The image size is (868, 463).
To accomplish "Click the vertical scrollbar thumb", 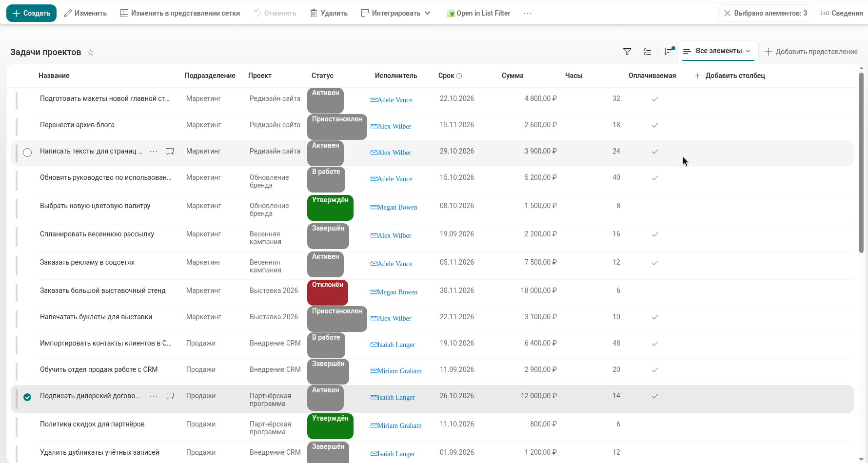I will point(861,163).
